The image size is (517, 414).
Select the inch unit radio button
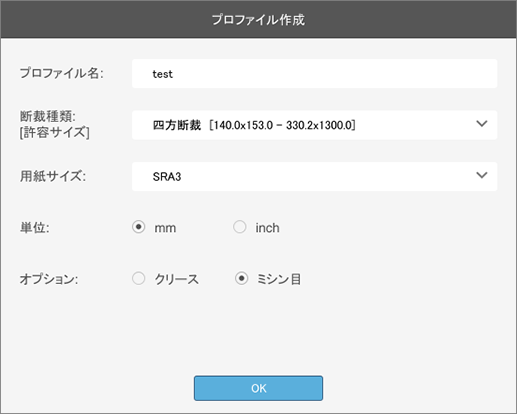click(240, 227)
